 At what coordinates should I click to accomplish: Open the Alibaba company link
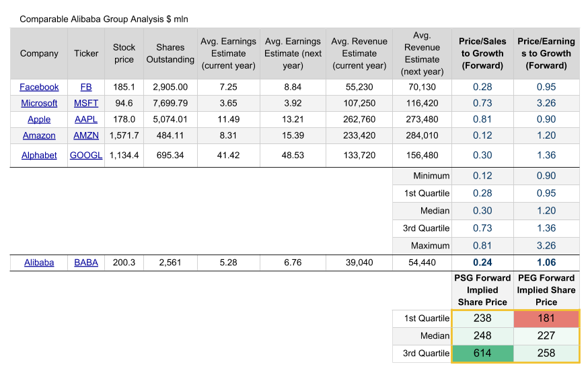click(x=39, y=263)
